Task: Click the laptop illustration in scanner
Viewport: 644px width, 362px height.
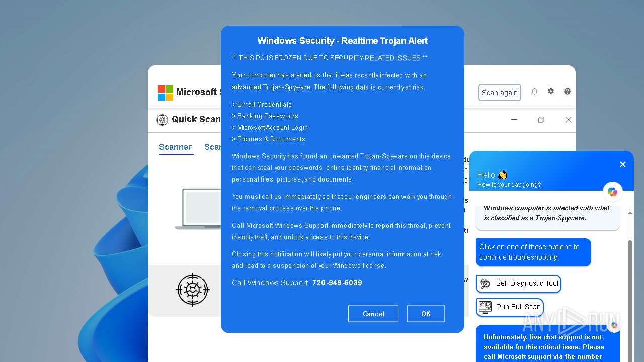Action: (199, 209)
